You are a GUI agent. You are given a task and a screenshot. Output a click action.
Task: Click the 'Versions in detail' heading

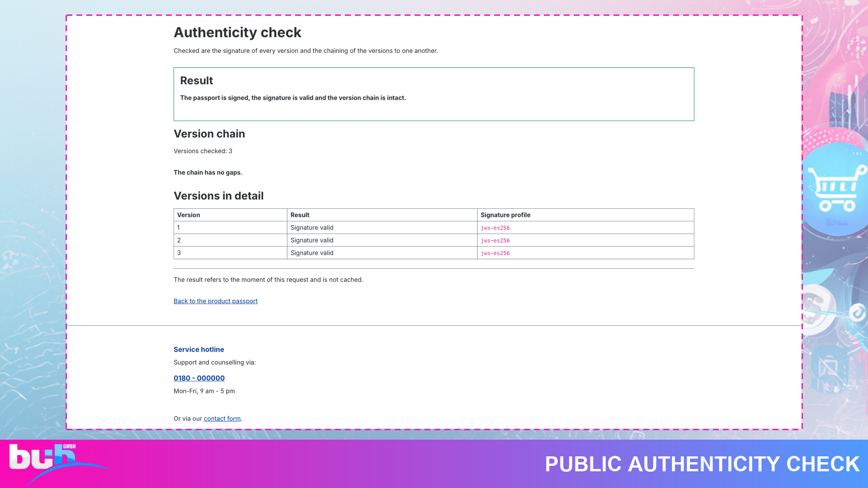(x=218, y=196)
